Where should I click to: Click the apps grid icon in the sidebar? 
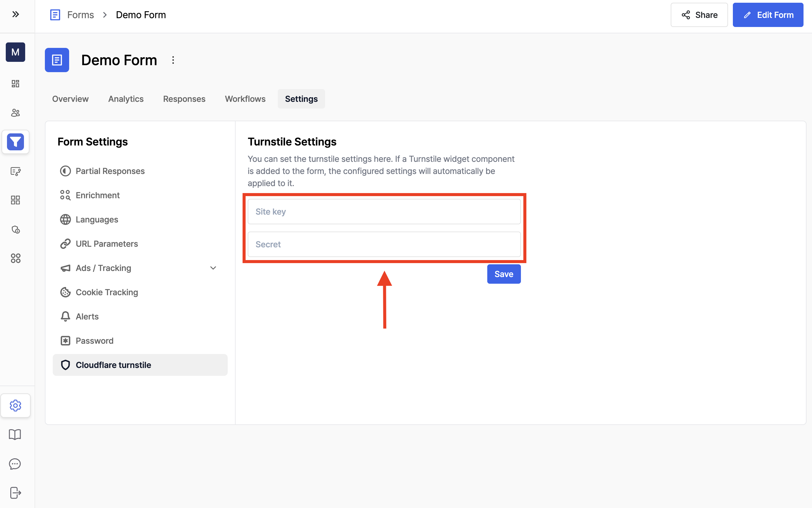15,200
